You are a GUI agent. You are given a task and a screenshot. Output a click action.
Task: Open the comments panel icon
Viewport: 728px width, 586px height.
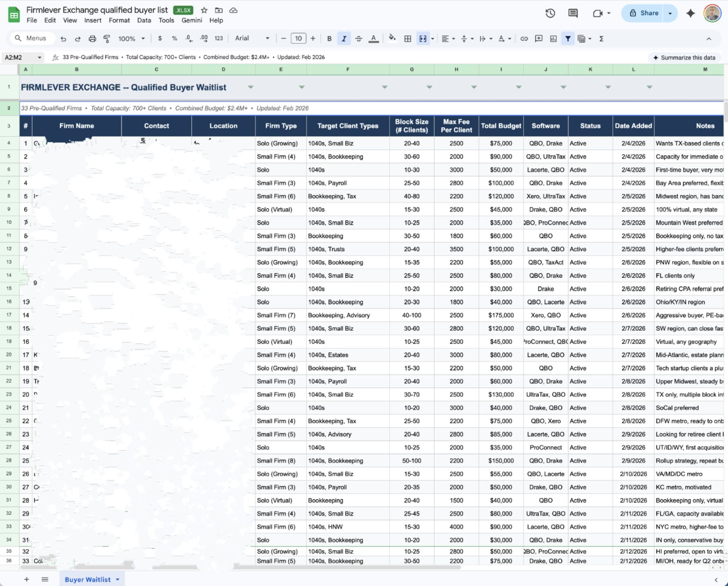[x=573, y=13]
